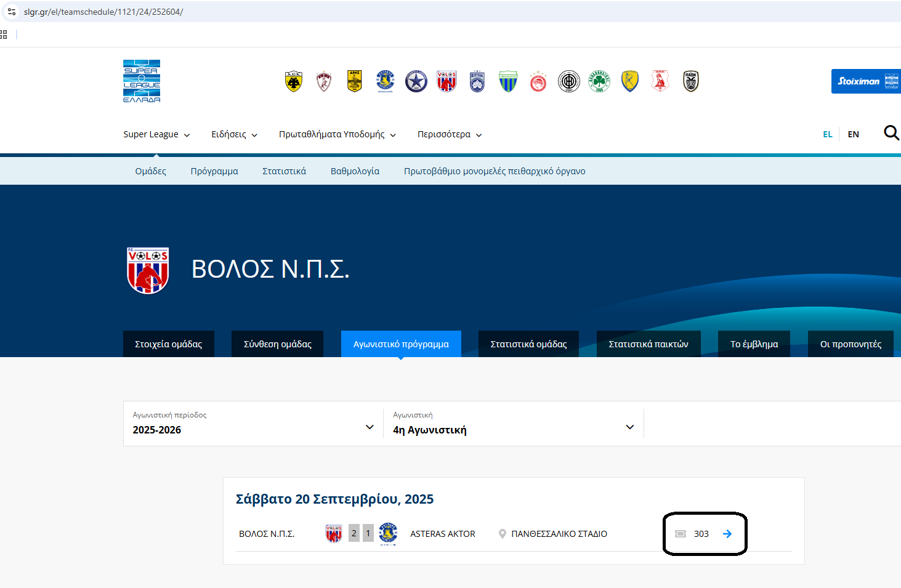
Task: Switch site language to EN
Action: coord(853,134)
